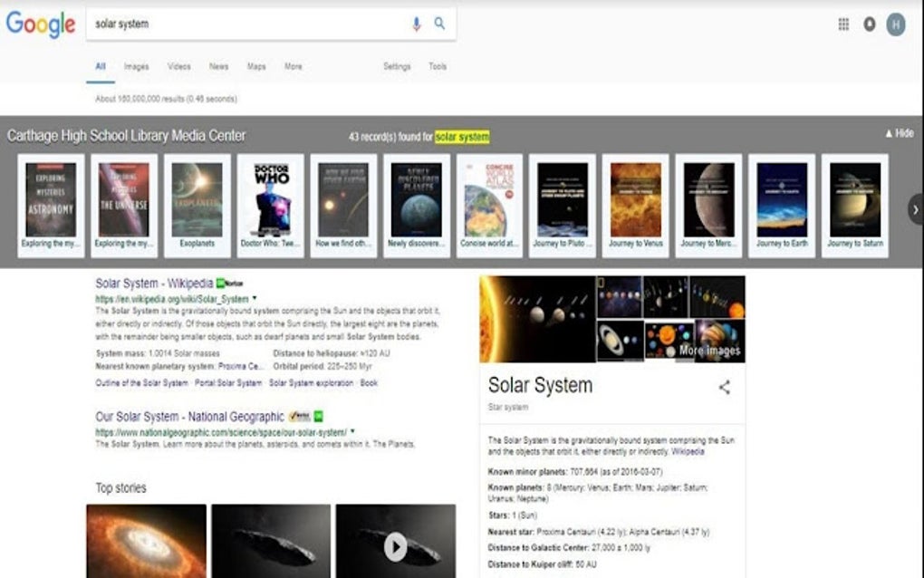Click the account avatar with letter H
This screenshot has width=924, height=578.
coord(895,24)
